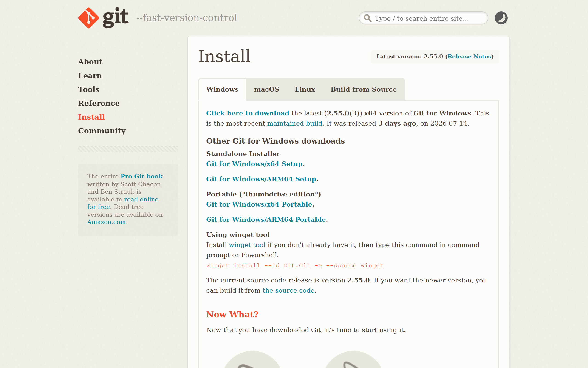The height and width of the screenshot is (368, 588).
Task: Focus the site search input field
Action: click(x=423, y=18)
